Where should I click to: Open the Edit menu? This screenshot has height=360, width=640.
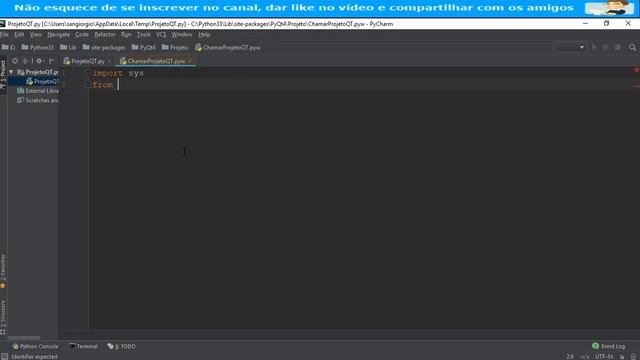click(x=19, y=35)
